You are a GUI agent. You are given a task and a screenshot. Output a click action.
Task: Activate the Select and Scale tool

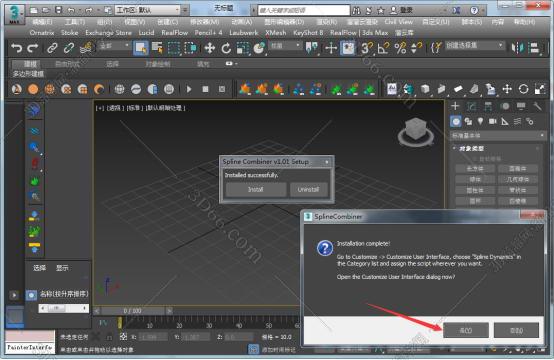coord(243,48)
